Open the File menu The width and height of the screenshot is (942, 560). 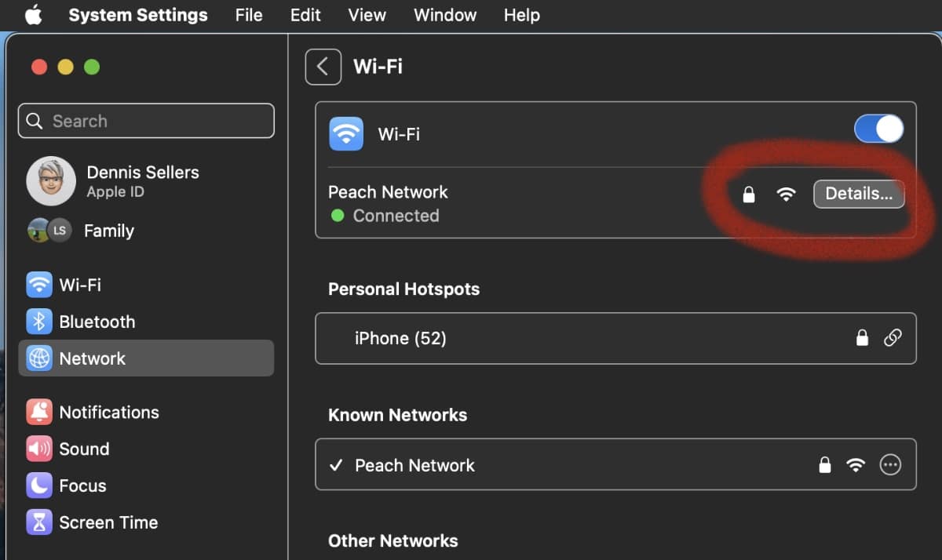click(x=249, y=15)
